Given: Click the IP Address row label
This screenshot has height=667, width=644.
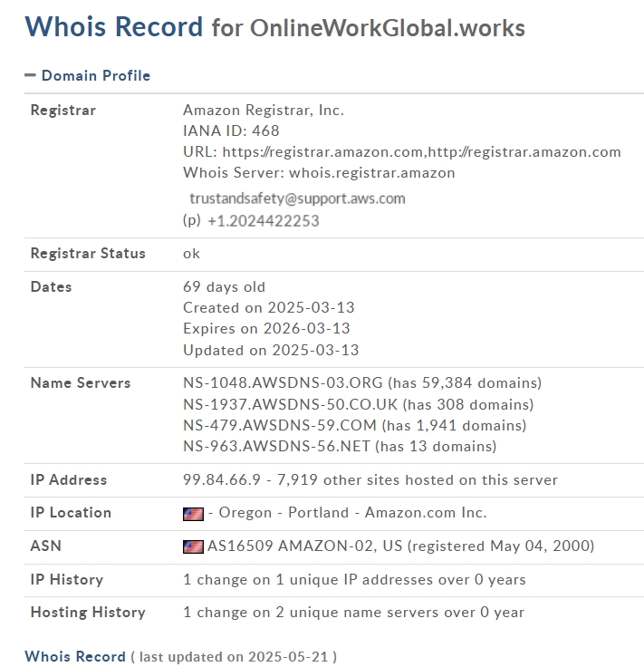Looking at the screenshot, I should tap(69, 479).
